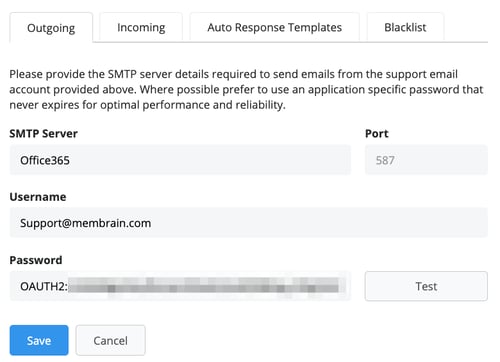This screenshot has height=362, width=500.
Task: Switch to the Incoming tab
Action: pyautogui.click(x=141, y=27)
